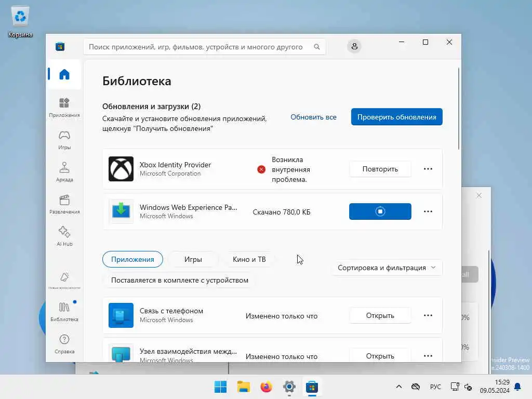Screen dimensions: 532x399
Task: Click Открыть for Узел взаимодействия row
Action: pos(380,355)
